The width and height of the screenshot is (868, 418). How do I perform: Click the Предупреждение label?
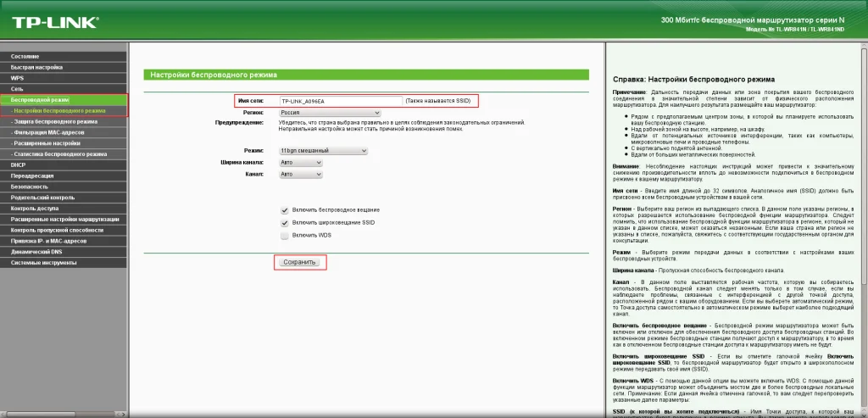click(x=239, y=122)
